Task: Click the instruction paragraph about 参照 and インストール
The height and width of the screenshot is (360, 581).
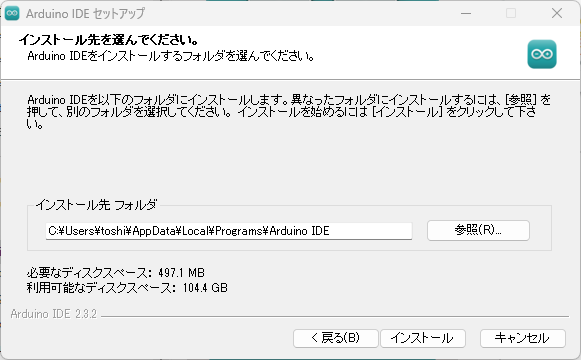Action: [x=289, y=111]
